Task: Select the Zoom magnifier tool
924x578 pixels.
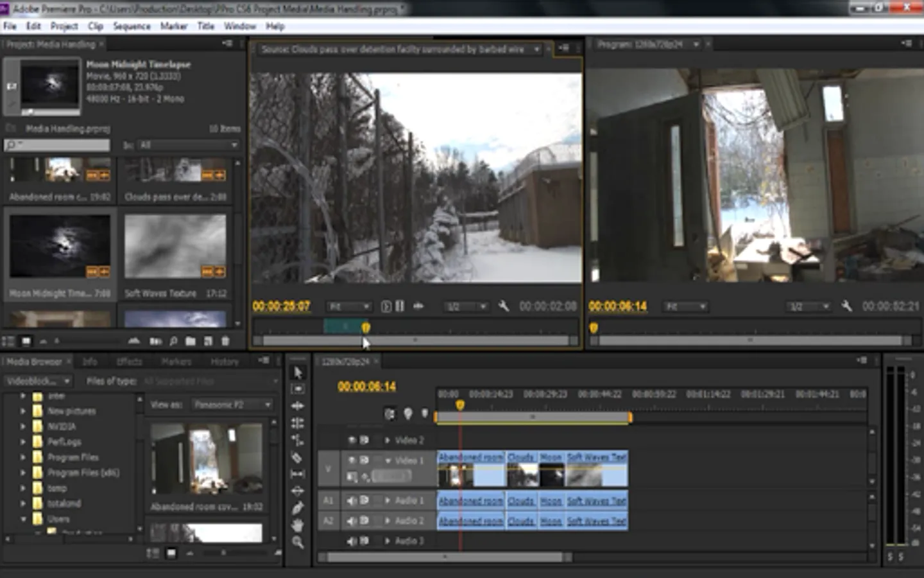Action: (297, 543)
